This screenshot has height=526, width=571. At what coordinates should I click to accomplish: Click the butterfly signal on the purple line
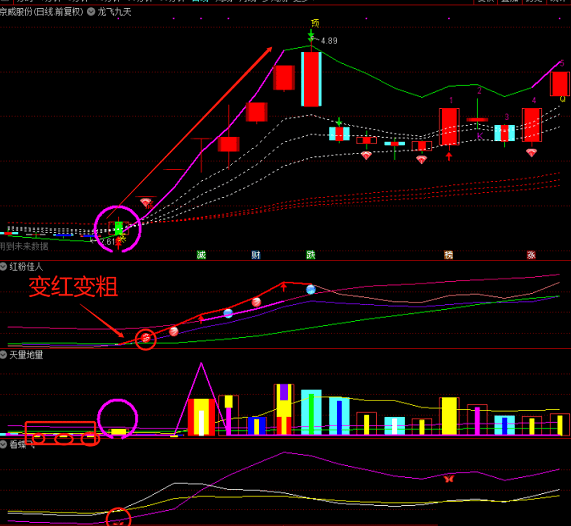(x=449, y=479)
